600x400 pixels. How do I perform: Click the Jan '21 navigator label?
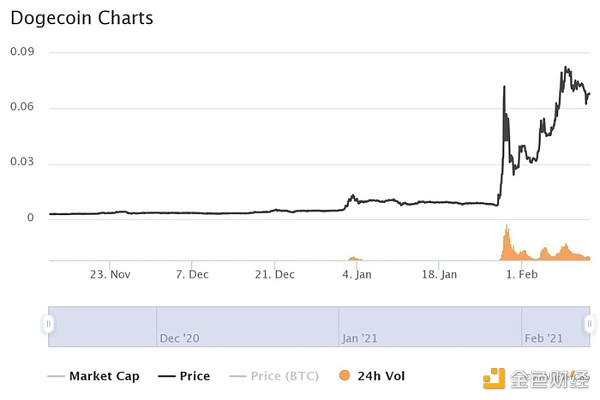359,339
